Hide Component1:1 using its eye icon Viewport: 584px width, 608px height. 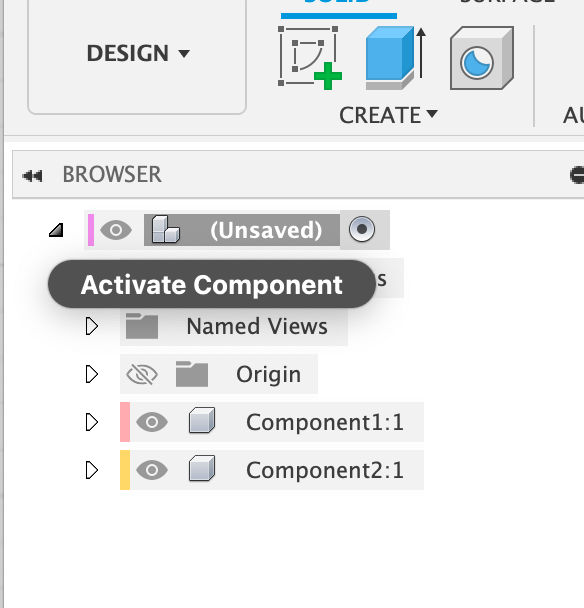152,422
